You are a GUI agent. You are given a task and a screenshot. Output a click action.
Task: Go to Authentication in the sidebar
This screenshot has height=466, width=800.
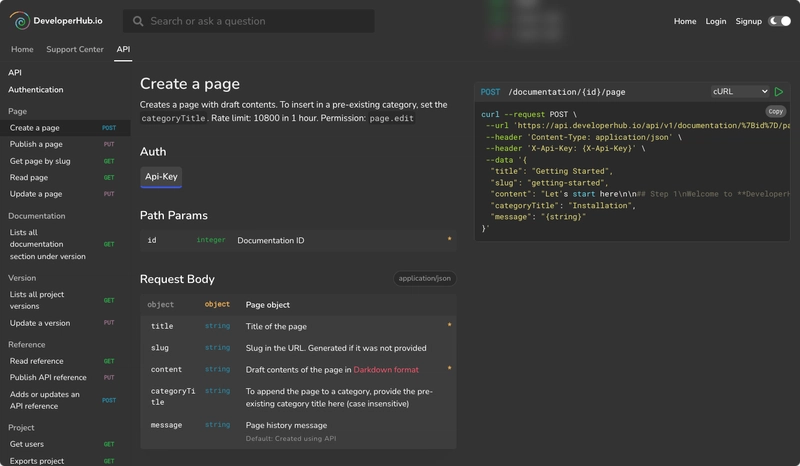coord(36,90)
